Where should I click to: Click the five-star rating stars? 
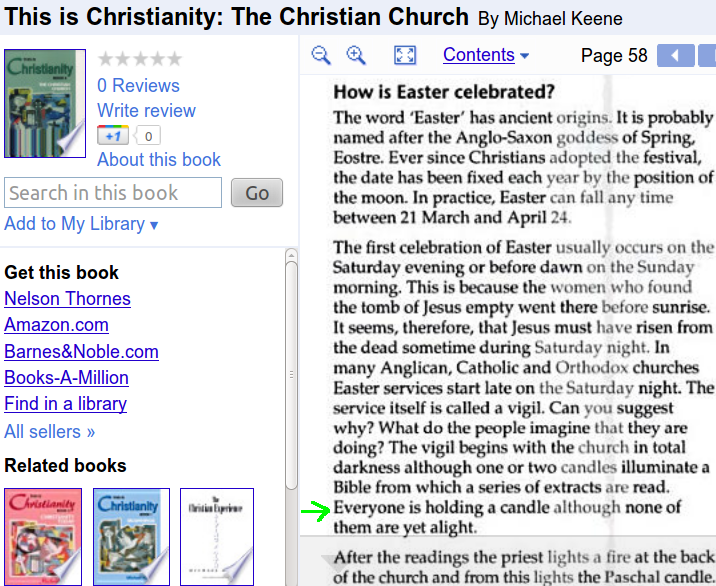(140, 60)
